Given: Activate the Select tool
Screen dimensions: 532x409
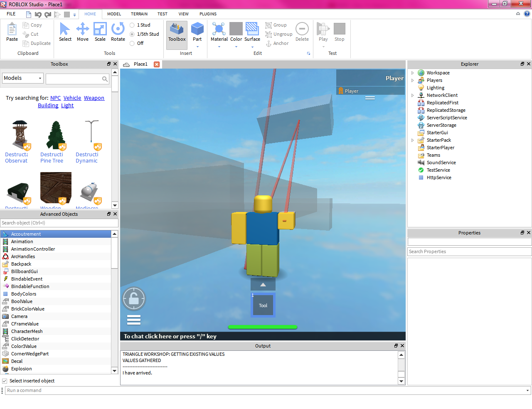Looking at the screenshot, I should point(65,32).
